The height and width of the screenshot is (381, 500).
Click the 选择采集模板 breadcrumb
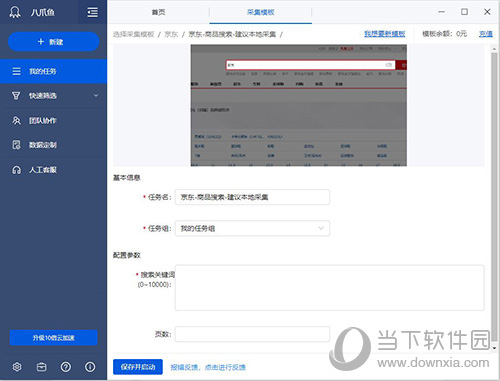point(133,34)
